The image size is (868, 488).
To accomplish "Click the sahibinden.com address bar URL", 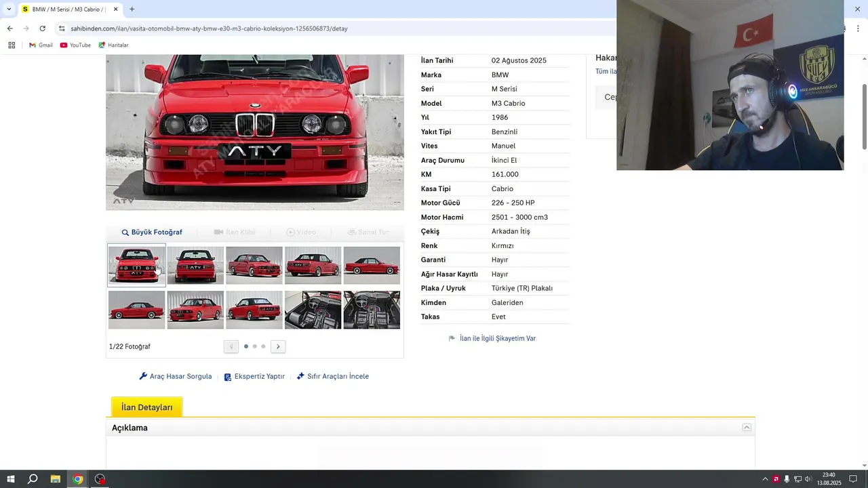I will [209, 28].
